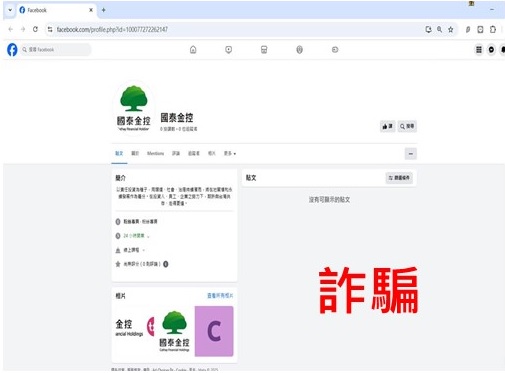Open the first photo thumbnail with 金控 text
The height and width of the screenshot is (373, 505).
pyautogui.click(x=134, y=331)
